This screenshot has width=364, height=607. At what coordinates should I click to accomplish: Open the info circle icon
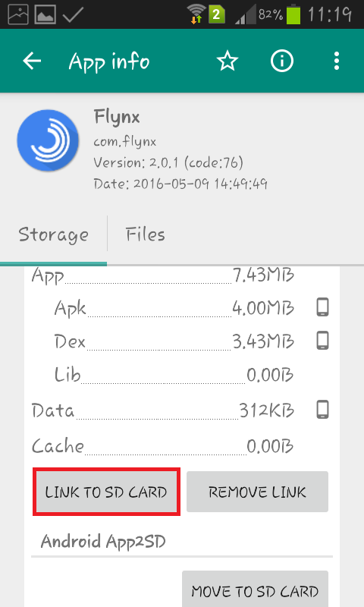[x=282, y=61]
